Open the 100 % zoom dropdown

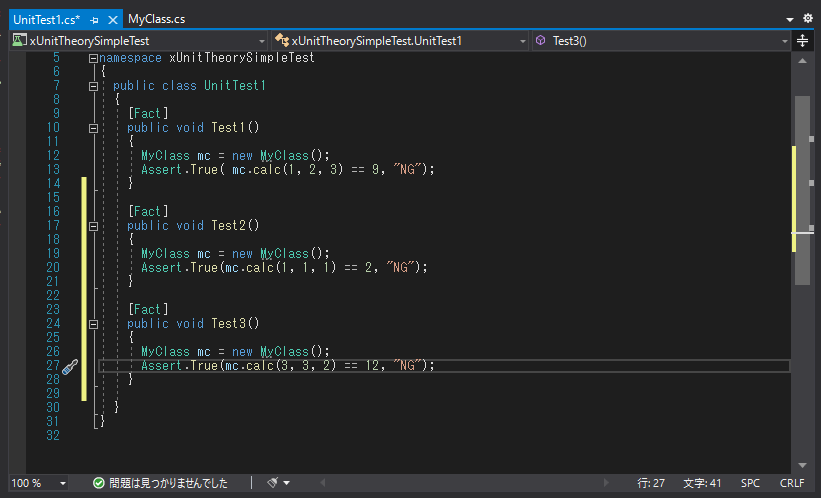[62, 483]
